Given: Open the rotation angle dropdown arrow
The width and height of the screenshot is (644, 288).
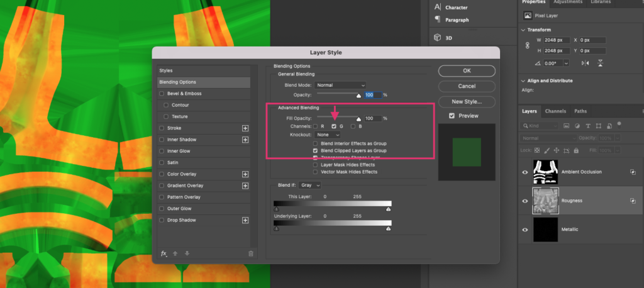Looking at the screenshot, I should [x=567, y=64].
